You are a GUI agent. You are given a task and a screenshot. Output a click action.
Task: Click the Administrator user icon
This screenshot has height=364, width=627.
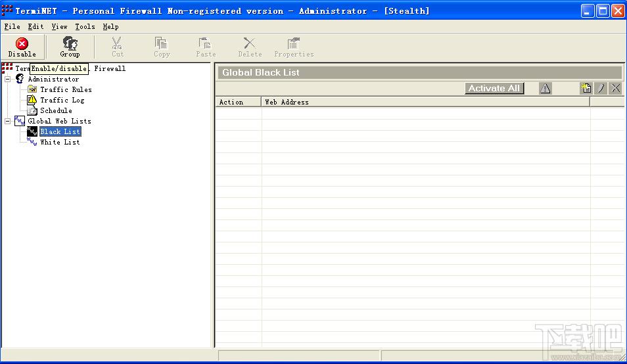pos(20,79)
